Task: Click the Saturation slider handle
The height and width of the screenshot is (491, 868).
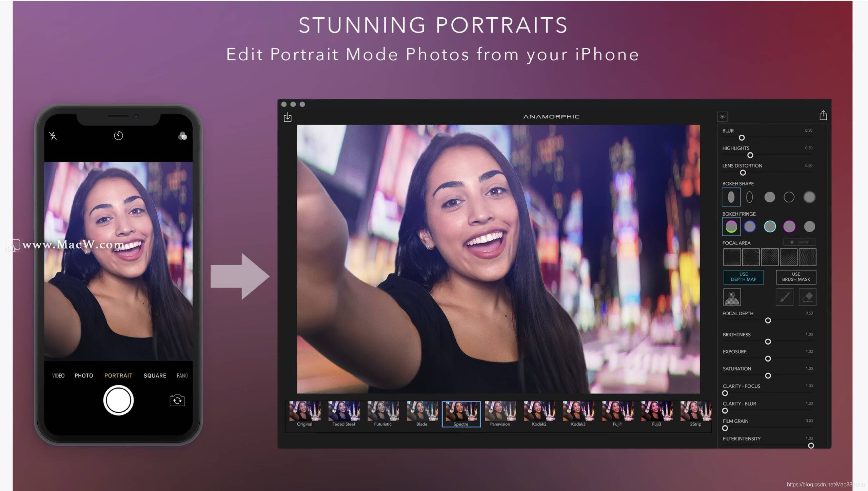Action: [x=768, y=376]
